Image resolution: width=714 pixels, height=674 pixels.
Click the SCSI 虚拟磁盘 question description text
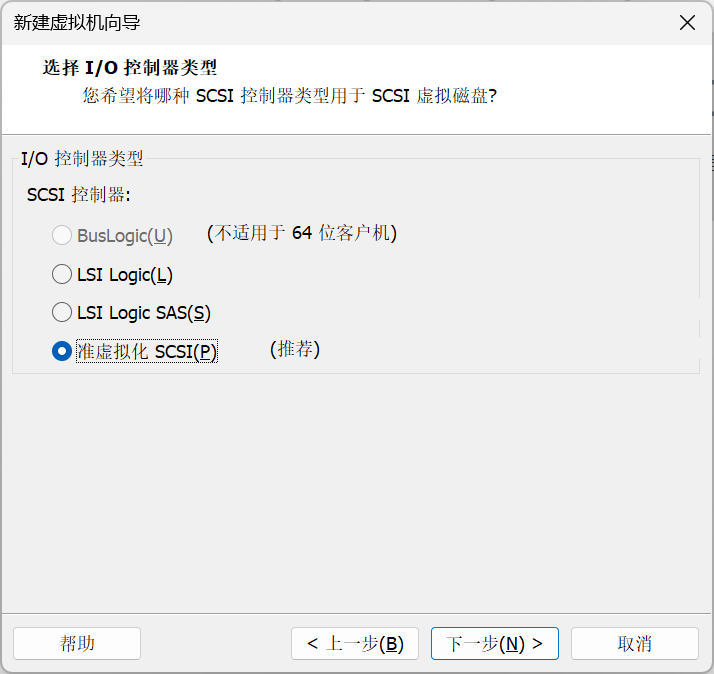pos(289,96)
